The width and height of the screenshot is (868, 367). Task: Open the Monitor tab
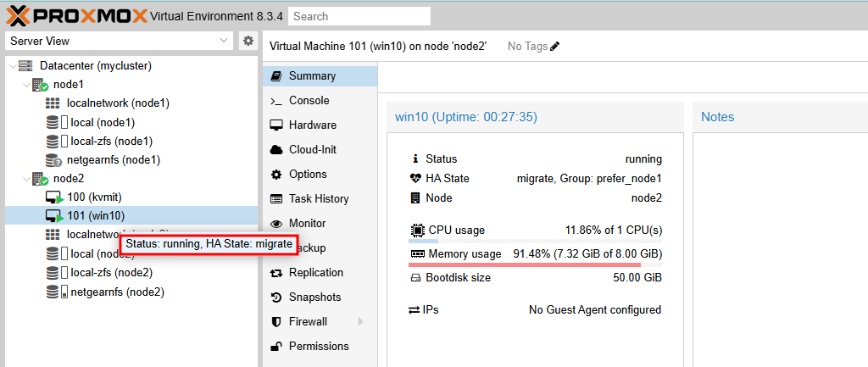tap(320, 223)
